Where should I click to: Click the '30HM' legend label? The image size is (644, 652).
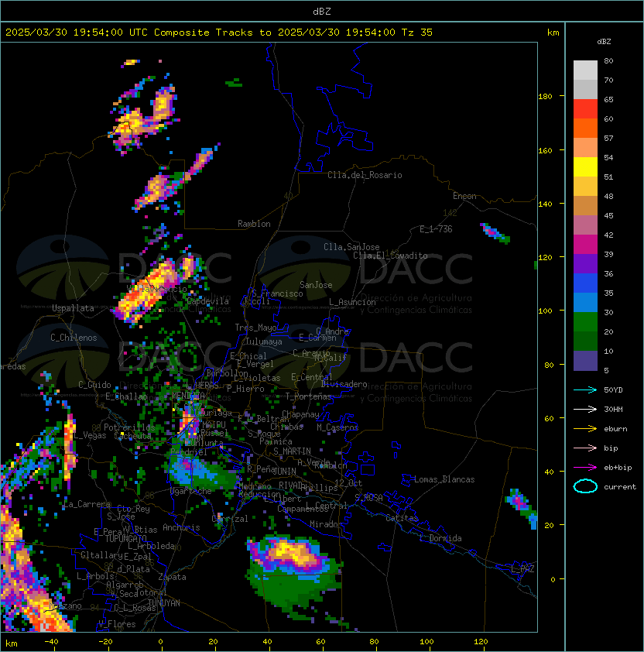point(613,409)
